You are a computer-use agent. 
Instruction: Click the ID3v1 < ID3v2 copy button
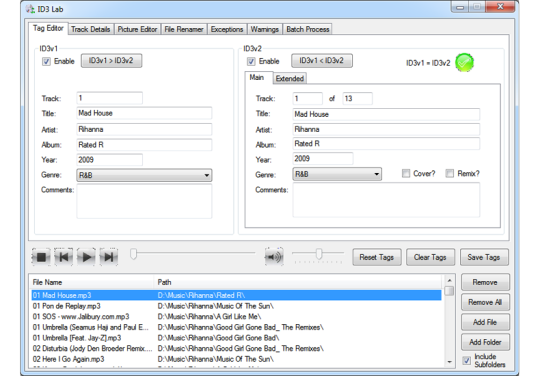(x=322, y=61)
